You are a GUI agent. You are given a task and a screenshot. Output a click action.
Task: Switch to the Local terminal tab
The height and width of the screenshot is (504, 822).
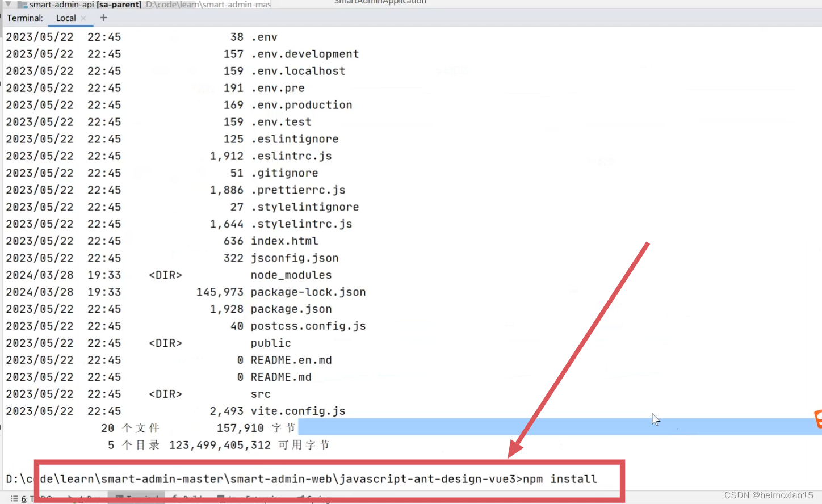click(x=66, y=18)
